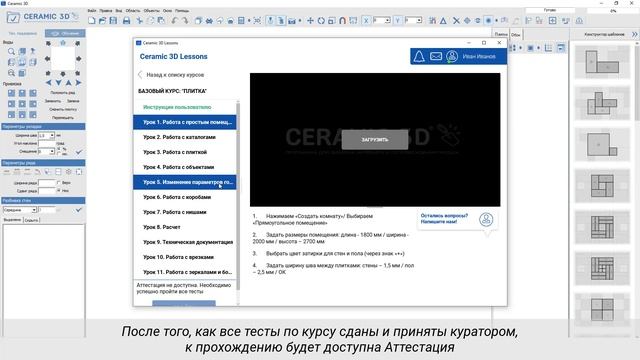Select the 'Низ' radio option
The width and height of the screenshot is (640, 360).
coord(59,191)
